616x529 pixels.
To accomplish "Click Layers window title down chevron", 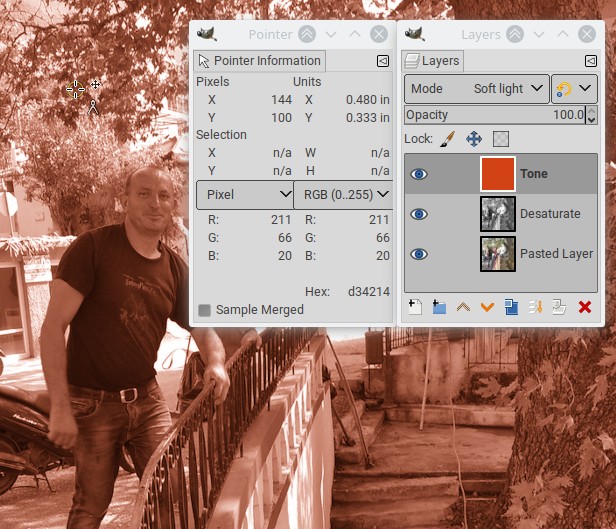I will click(x=539, y=34).
